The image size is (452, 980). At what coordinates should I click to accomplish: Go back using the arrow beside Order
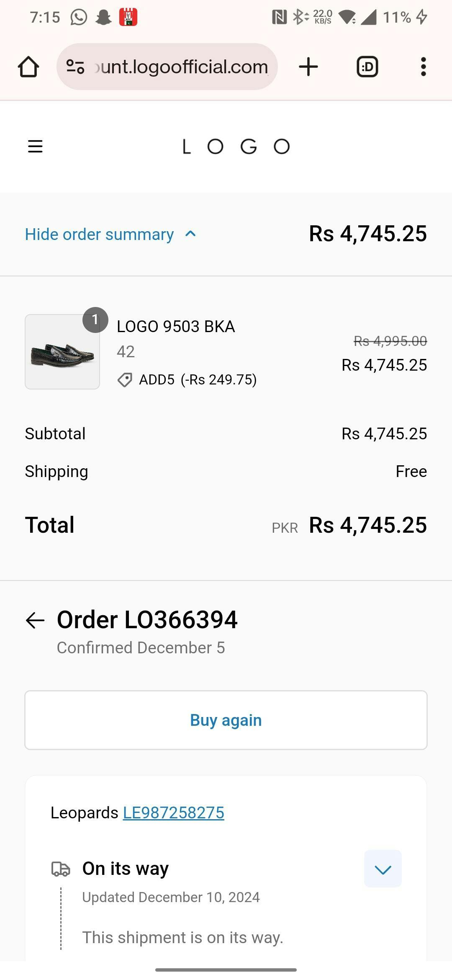[35, 620]
